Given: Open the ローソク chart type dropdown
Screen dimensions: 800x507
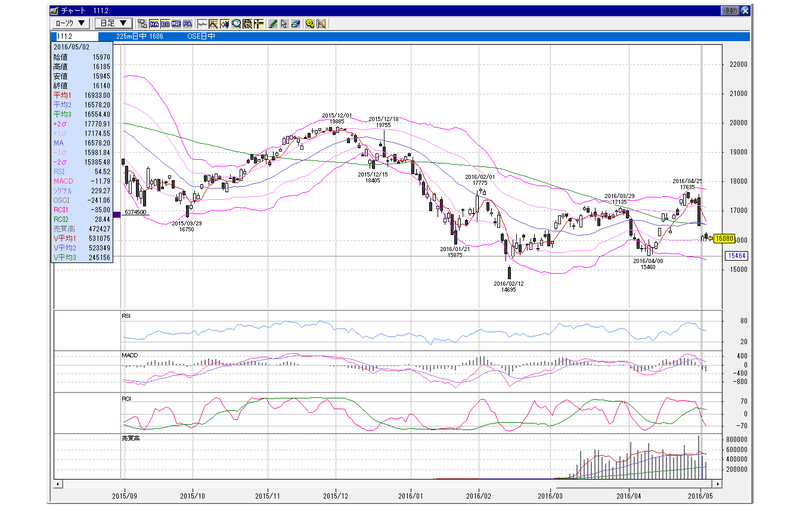Looking at the screenshot, I should pyautogui.click(x=71, y=23).
